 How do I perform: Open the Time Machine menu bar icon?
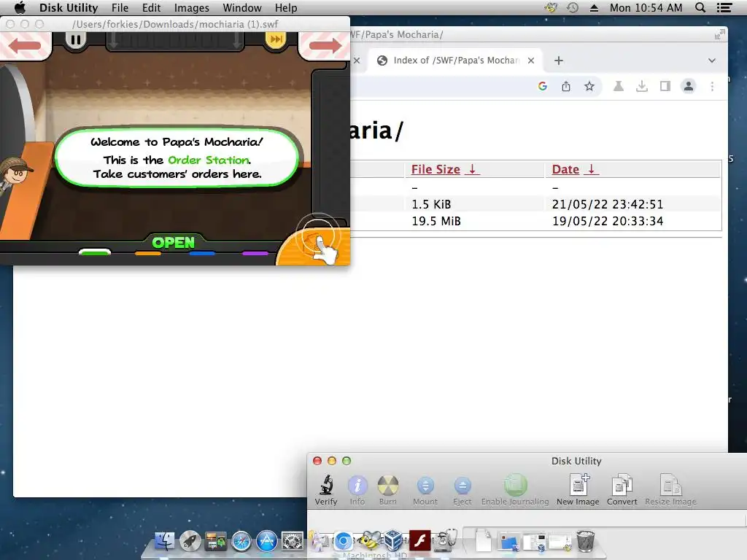point(573,7)
